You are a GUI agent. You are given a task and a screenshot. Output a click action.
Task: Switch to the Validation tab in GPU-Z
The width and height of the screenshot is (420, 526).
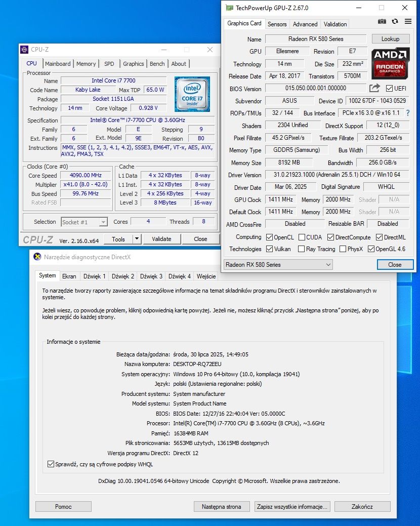[x=335, y=24]
